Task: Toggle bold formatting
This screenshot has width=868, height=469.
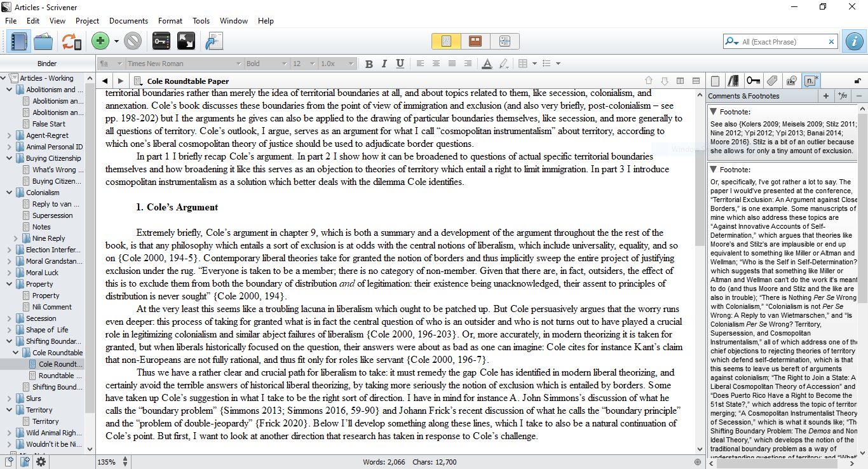Action: tap(369, 64)
